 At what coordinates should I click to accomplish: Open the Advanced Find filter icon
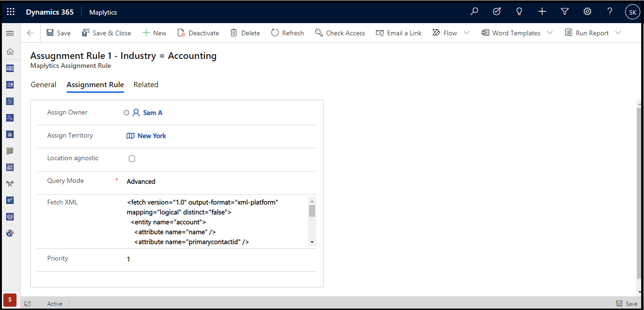[565, 12]
